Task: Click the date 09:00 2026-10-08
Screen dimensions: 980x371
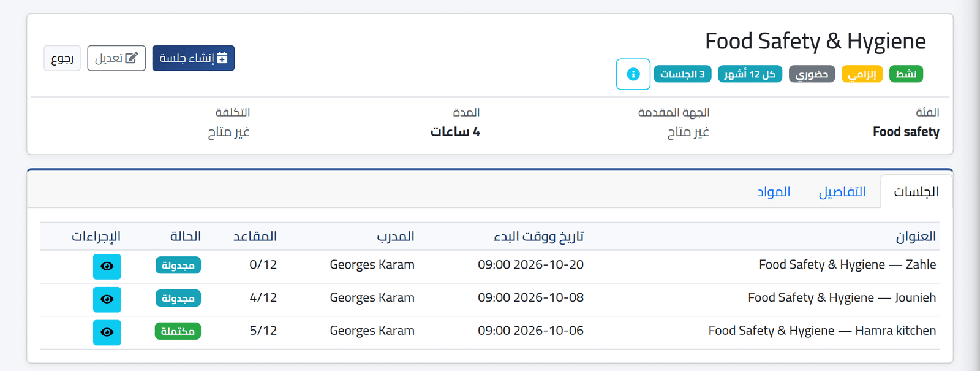Action: pos(531,298)
